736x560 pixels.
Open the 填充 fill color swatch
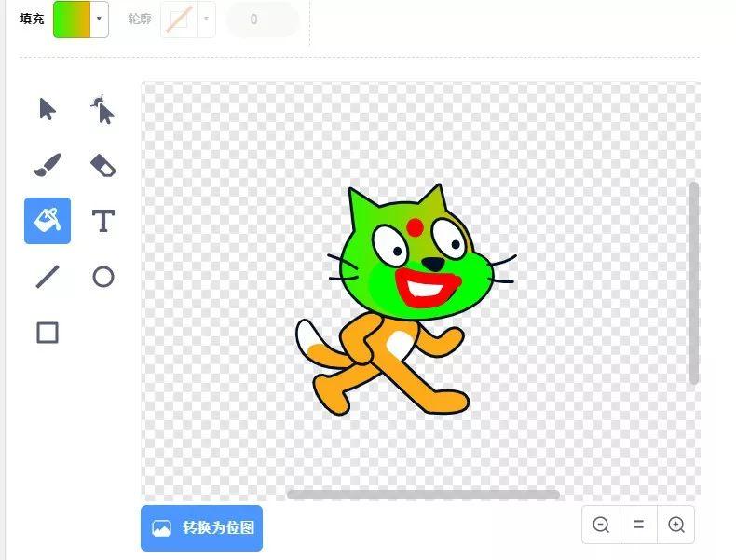click(x=72, y=19)
